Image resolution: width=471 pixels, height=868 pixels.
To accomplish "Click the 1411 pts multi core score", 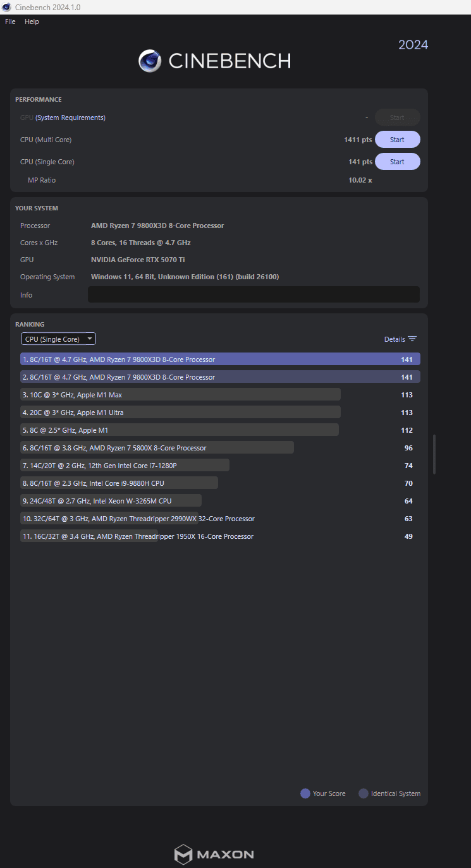I will [x=358, y=140].
